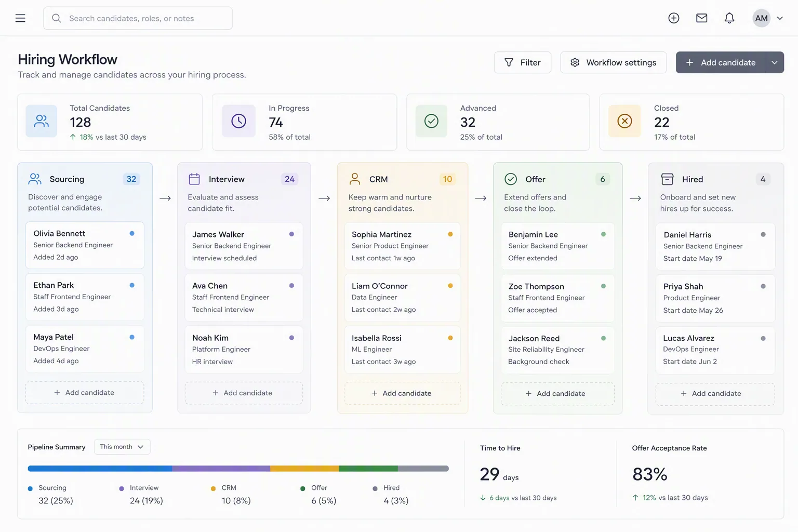798x532 pixels.
Task: Open Isabella Rossi's candidate card
Action: (x=403, y=350)
